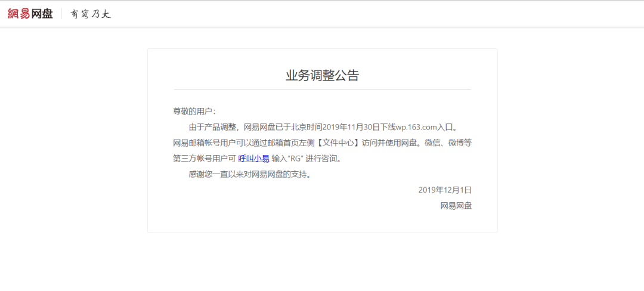Viewport: 644px width, 291px height.
Task: Click the 感谢您一直以来对网易网盘的支持 line
Action: pos(249,175)
